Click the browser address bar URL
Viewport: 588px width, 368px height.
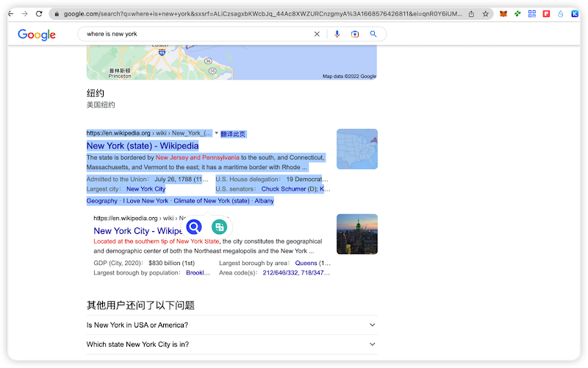[262, 14]
